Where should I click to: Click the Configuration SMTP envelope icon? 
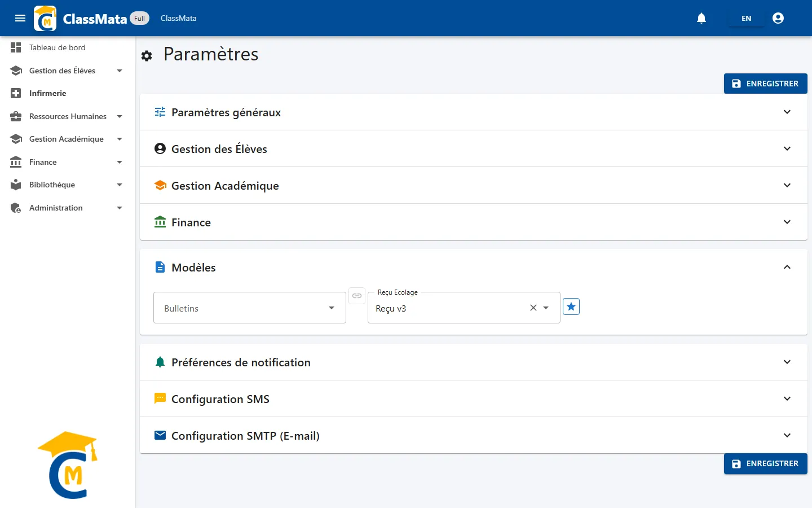coord(160,435)
